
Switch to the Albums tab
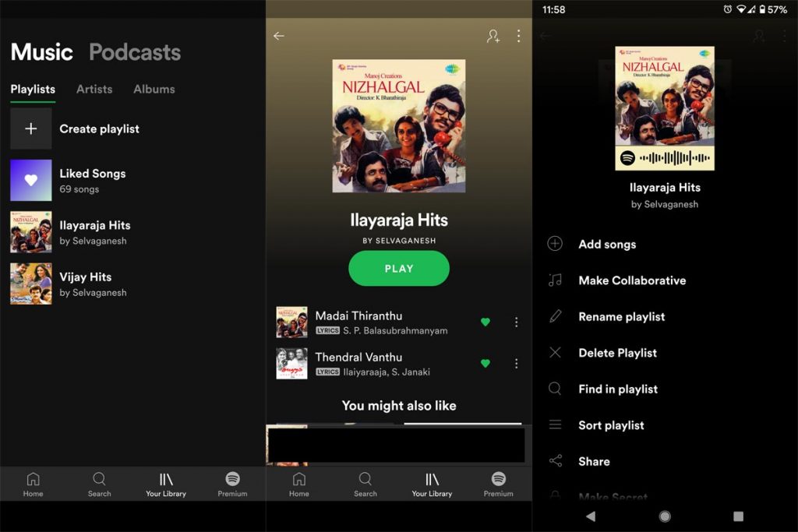[154, 89]
